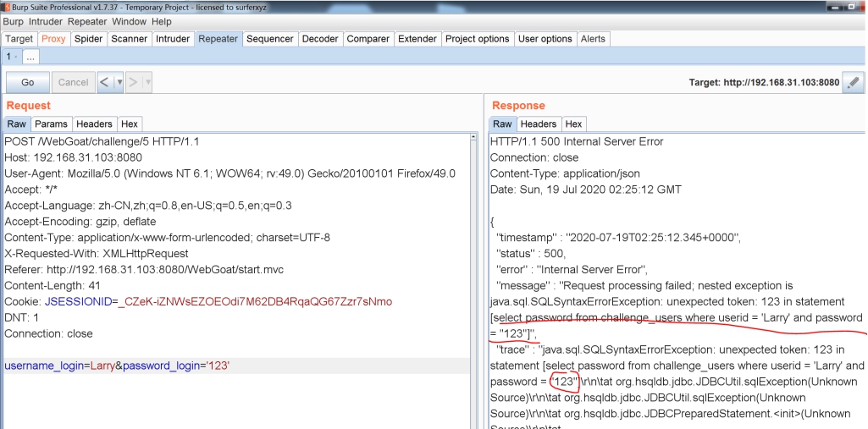Switch to the Intruder tool tab
Image resolution: width=868 pixels, height=429 pixels.
coord(173,39)
